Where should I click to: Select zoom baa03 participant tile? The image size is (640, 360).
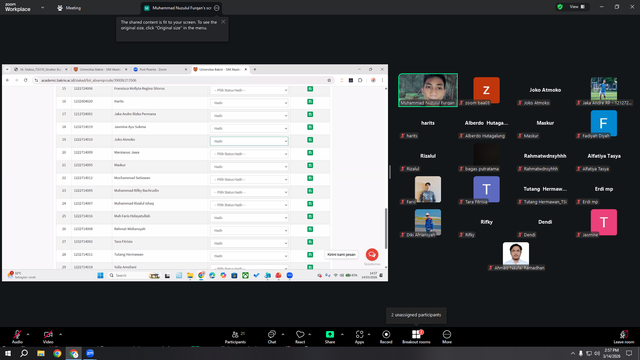coord(486,90)
